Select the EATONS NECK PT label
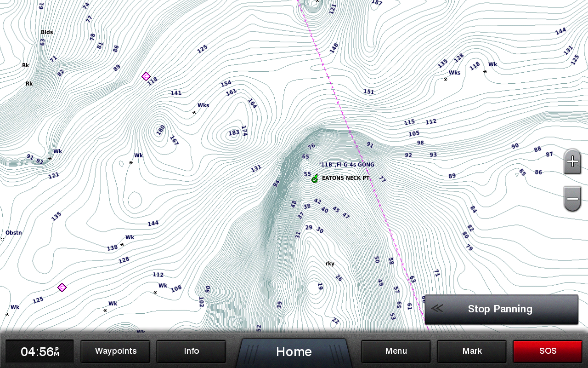This screenshot has height=368, width=588. pos(345,178)
